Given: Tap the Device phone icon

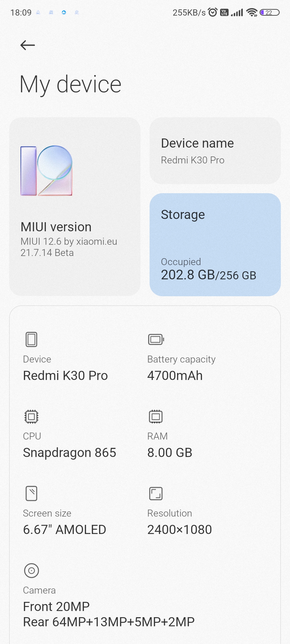Looking at the screenshot, I should [x=31, y=339].
